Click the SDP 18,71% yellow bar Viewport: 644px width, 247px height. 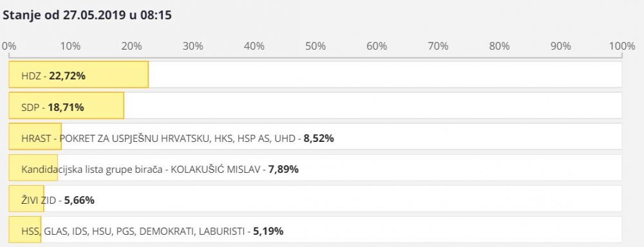point(66,106)
